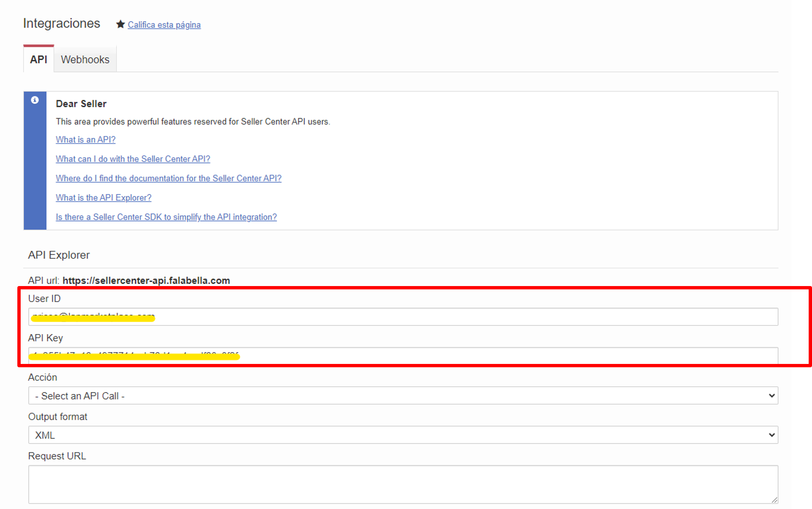
Task: Click the Request URL label
Action: click(57, 456)
